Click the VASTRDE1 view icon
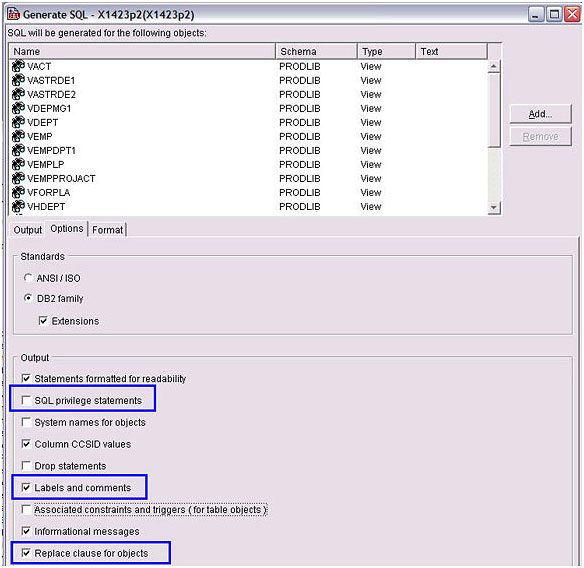The width and height of the screenshot is (584, 568). click(x=18, y=80)
